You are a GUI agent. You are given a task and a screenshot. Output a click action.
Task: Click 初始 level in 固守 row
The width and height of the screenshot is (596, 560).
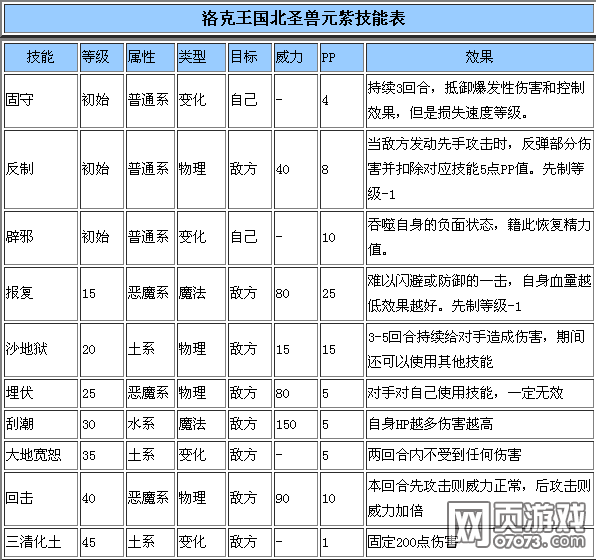click(95, 100)
